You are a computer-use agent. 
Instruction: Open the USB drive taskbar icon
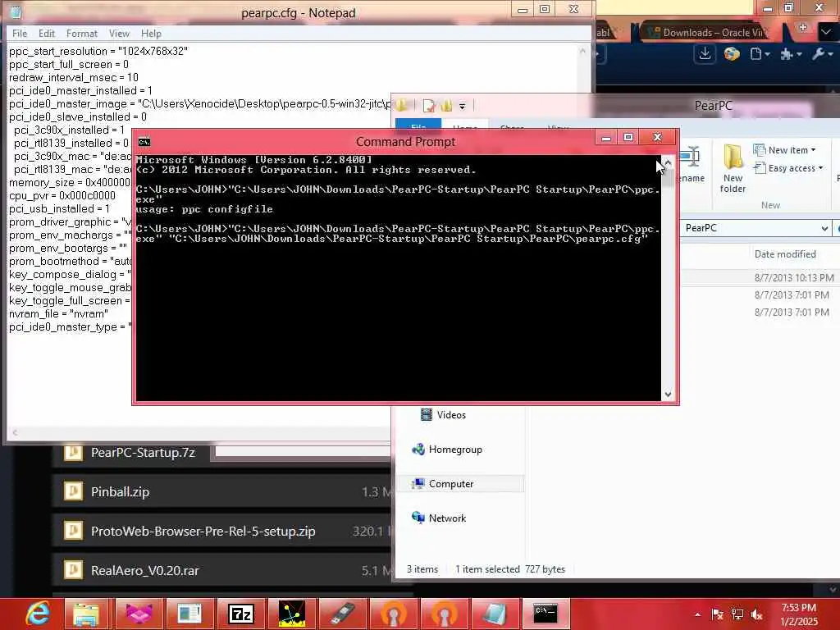(342, 614)
